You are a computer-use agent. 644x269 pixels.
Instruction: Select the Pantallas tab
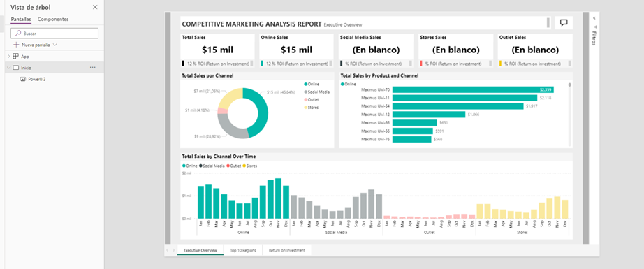(x=21, y=20)
